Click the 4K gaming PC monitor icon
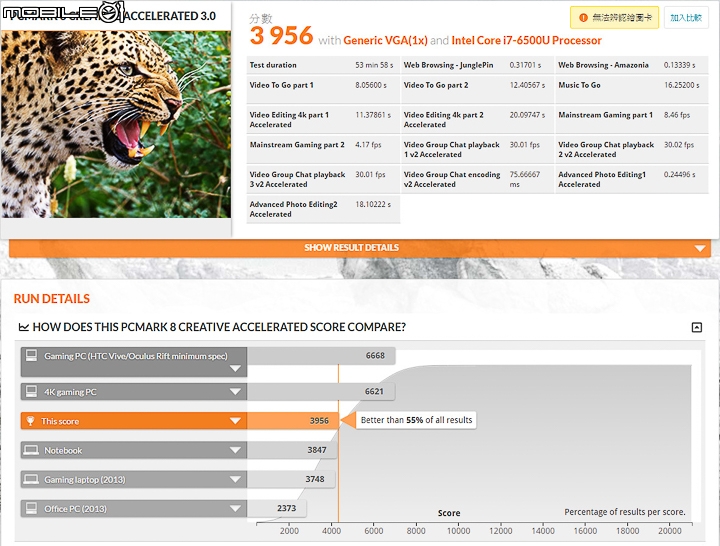Viewport: 720px width, 546px height. 31,392
